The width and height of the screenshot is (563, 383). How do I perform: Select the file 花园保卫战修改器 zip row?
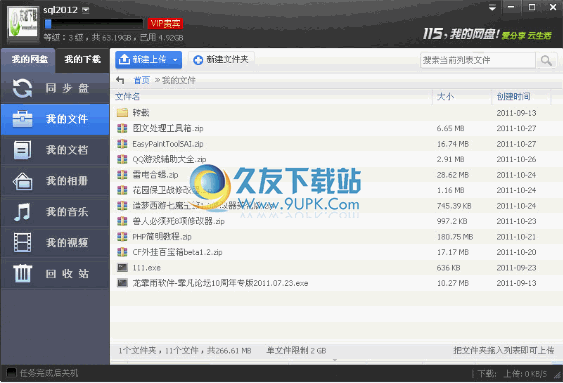pos(336,190)
